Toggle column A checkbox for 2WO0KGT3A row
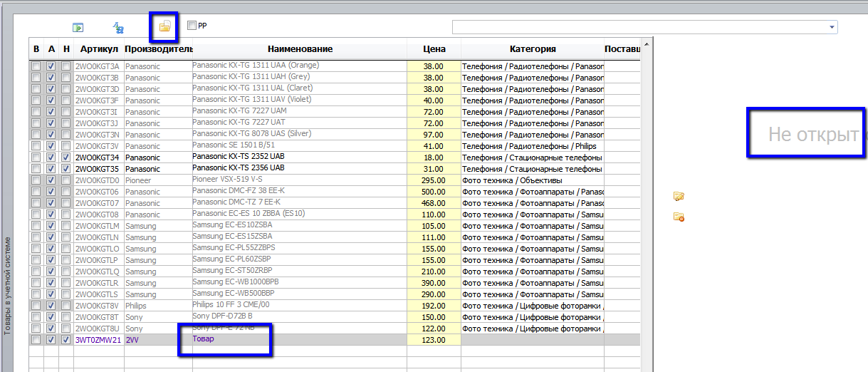This screenshot has width=868, height=372. (x=51, y=66)
